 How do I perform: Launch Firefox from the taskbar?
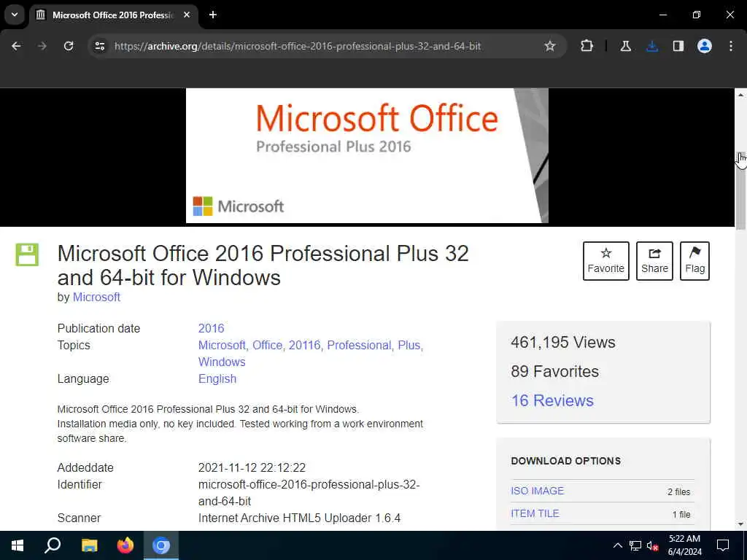point(125,545)
